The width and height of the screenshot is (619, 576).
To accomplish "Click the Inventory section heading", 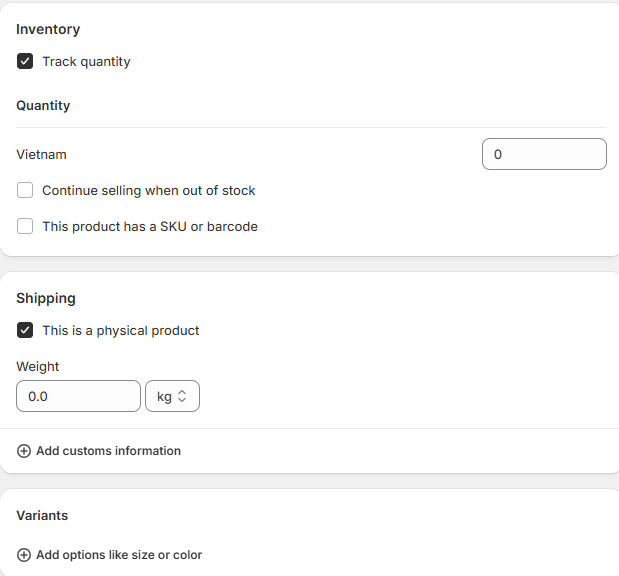I will pyautogui.click(x=48, y=29).
